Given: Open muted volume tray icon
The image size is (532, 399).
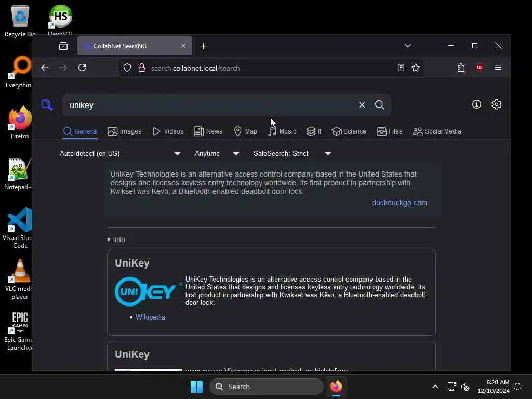Looking at the screenshot, I should [x=465, y=387].
